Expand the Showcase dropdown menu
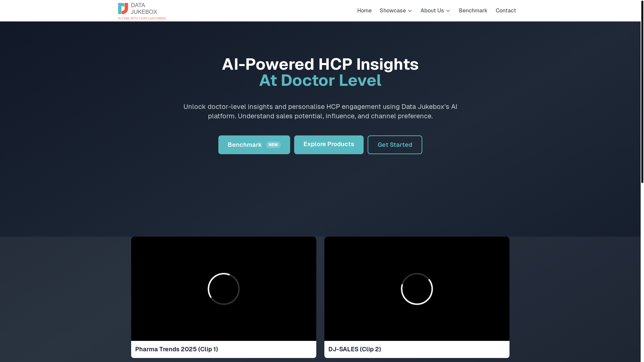 [396, 11]
